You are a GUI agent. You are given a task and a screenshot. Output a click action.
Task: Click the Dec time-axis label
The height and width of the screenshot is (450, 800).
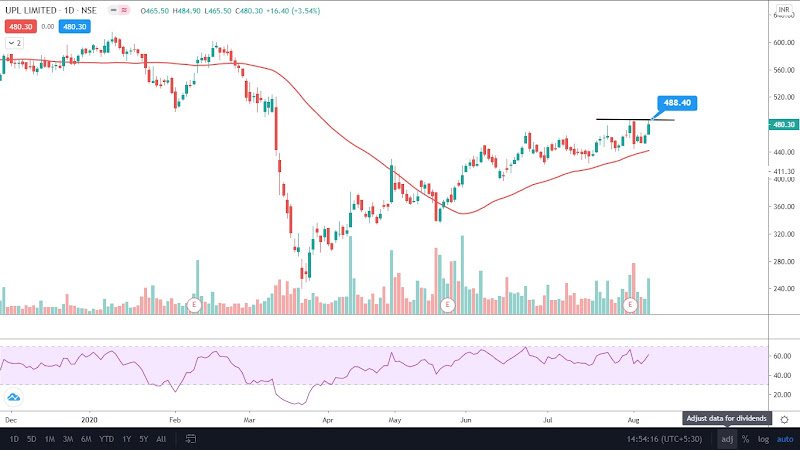tap(11, 420)
